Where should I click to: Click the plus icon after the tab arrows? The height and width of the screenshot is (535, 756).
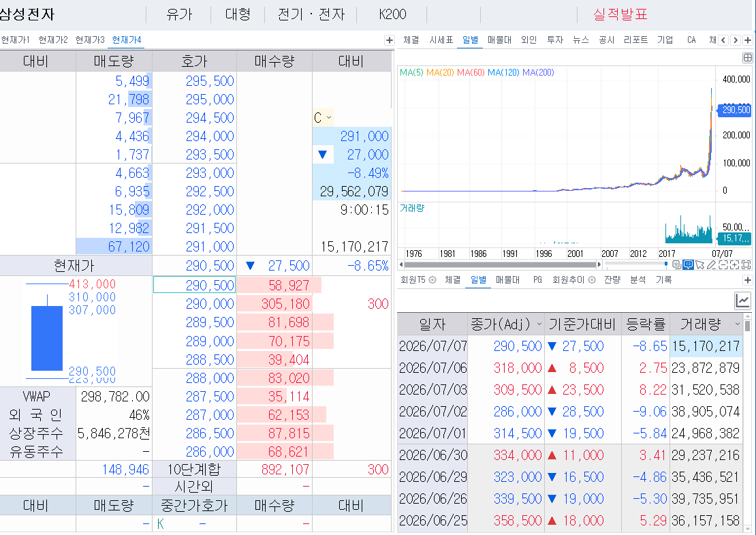pyautogui.click(x=748, y=40)
